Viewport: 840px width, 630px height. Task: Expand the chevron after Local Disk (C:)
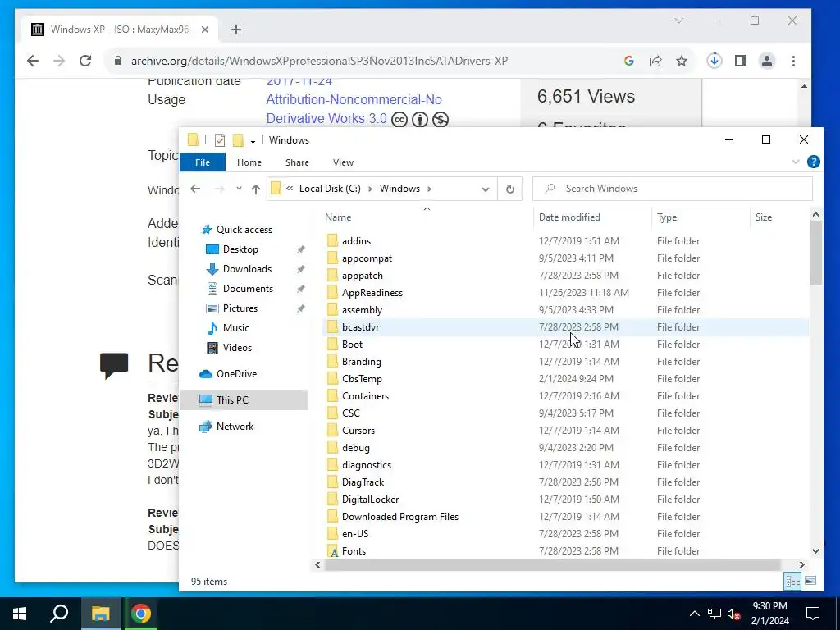(x=370, y=189)
